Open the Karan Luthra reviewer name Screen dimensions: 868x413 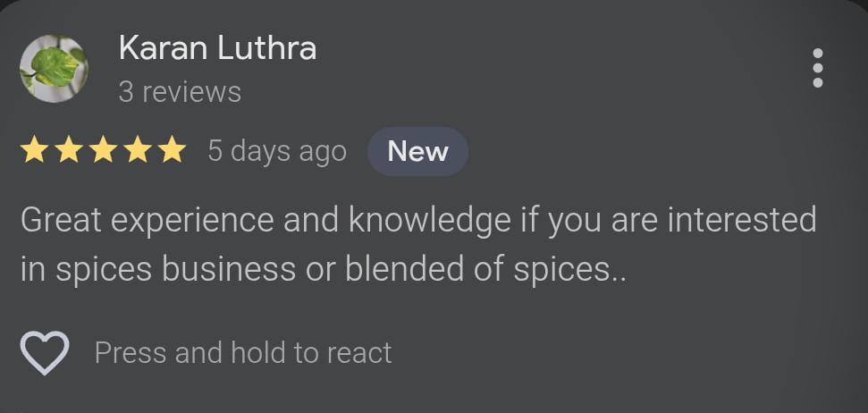pos(217,48)
